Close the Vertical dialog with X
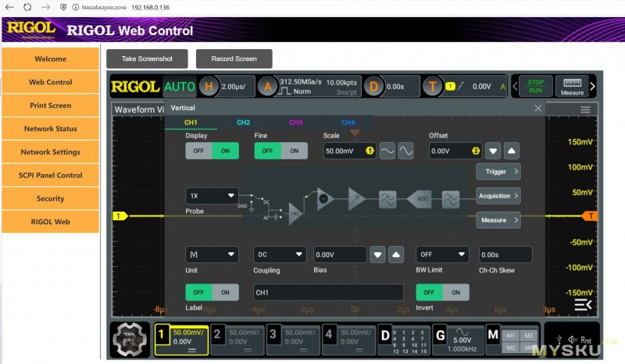Image resolution: width=625 pixels, height=364 pixels. pos(537,109)
